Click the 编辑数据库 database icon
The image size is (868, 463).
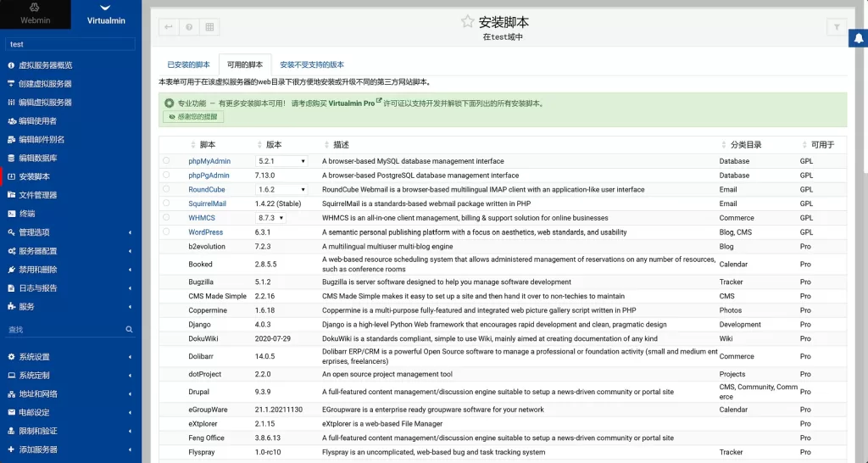pyautogui.click(x=11, y=158)
